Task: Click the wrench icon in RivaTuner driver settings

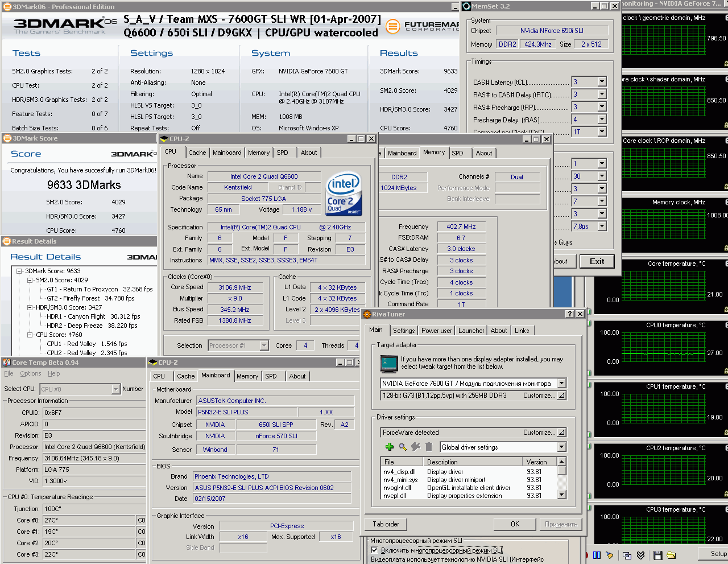Action: tap(416, 447)
